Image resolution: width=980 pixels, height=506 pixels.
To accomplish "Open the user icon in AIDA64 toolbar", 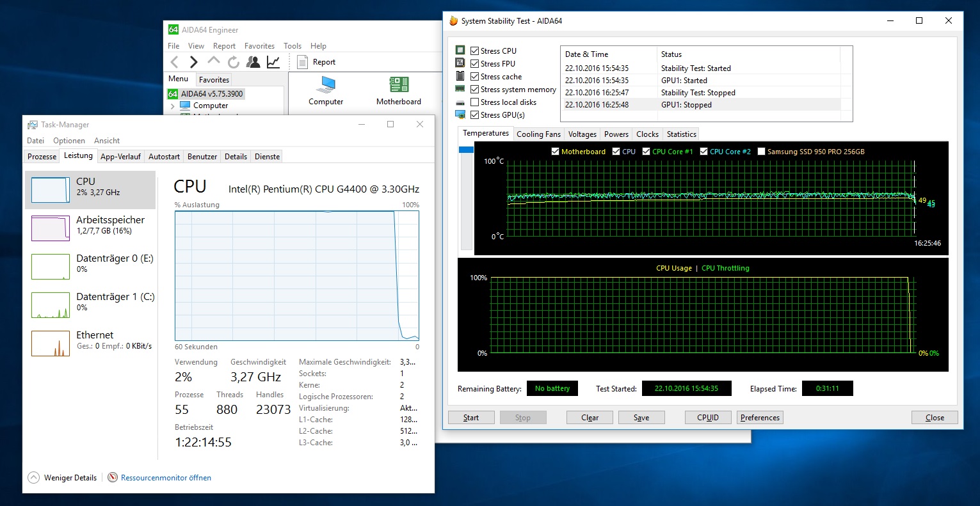I will click(253, 62).
